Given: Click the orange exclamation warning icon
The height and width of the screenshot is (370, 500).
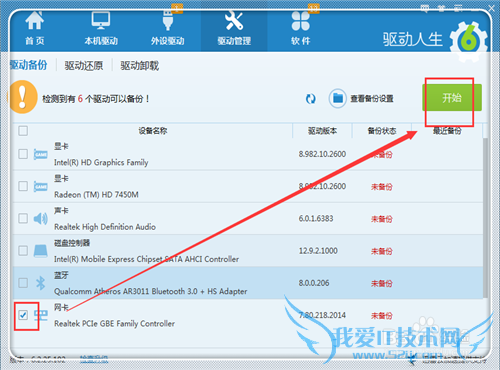Looking at the screenshot, I should (23, 97).
